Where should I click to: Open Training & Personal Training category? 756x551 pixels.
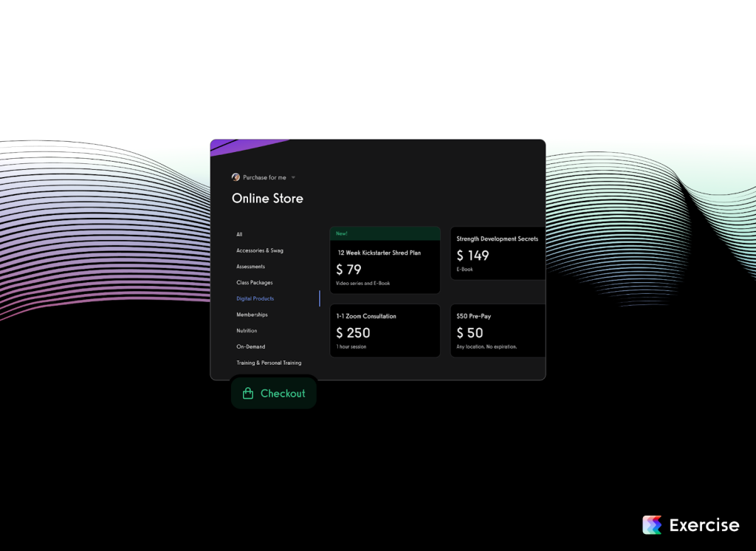coord(269,363)
